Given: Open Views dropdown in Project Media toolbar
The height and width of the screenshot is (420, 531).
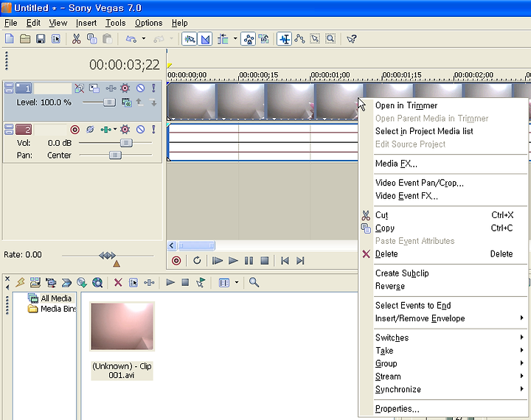Looking at the screenshot, I should click(237, 282).
